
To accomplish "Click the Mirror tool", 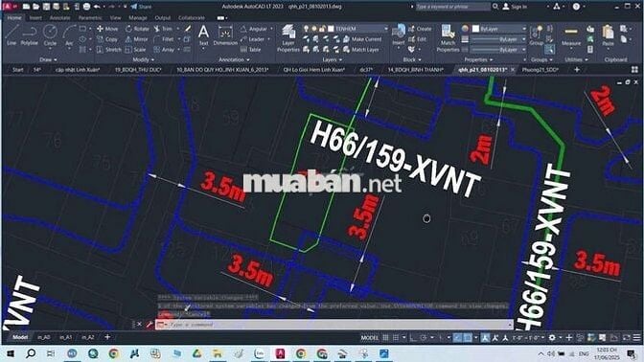I will [x=137, y=39].
